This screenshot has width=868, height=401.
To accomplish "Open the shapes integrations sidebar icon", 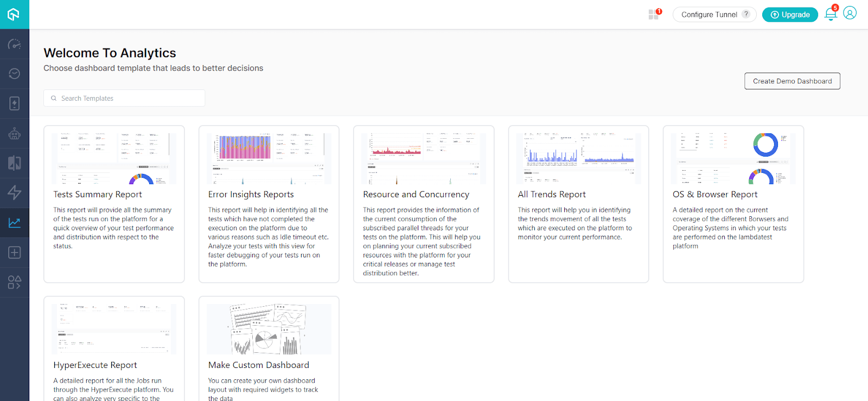I will [14, 282].
